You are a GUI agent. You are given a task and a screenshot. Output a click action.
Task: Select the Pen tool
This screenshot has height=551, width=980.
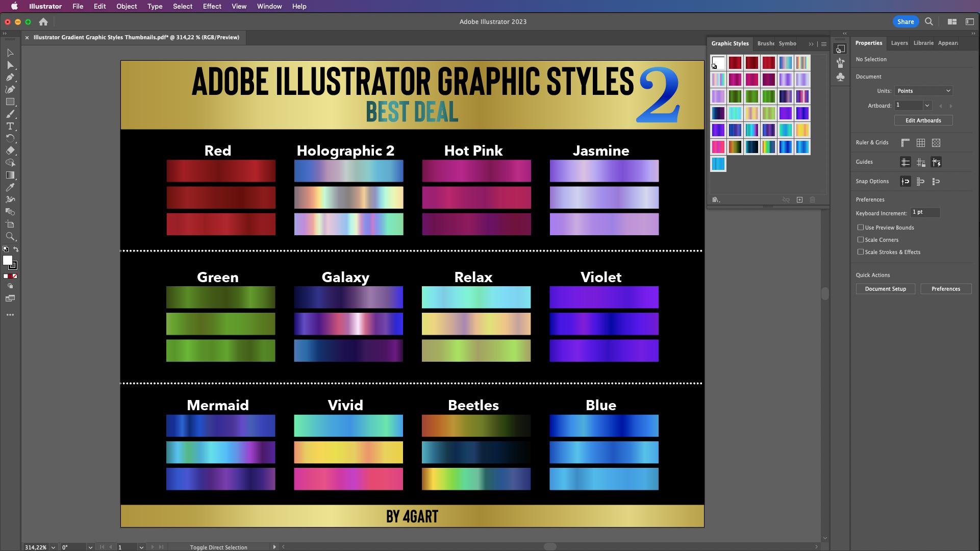(10, 76)
